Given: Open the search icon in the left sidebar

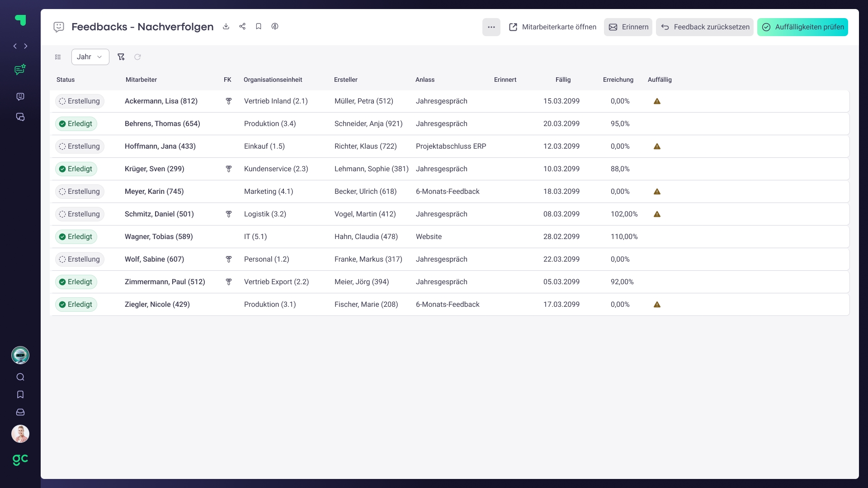Looking at the screenshot, I should coord(20,377).
